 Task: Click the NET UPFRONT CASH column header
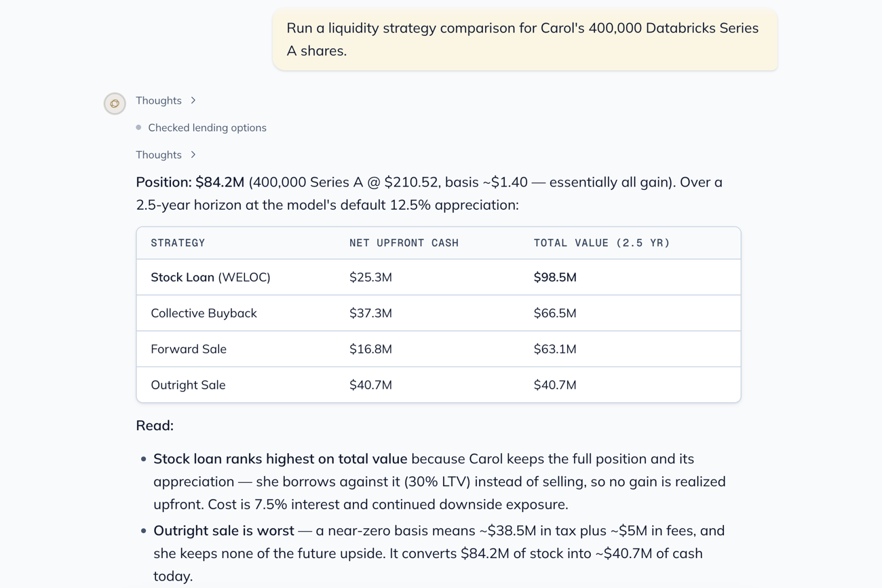click(x=404, y=243)
